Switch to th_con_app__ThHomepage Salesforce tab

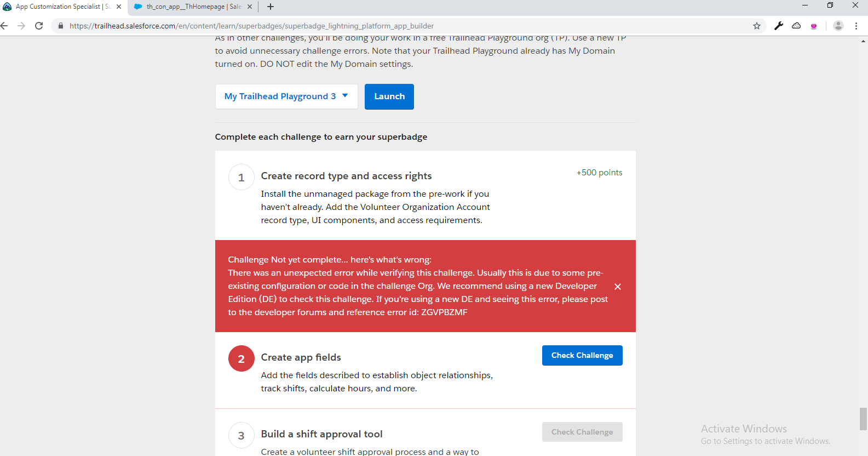pos(193,7)
